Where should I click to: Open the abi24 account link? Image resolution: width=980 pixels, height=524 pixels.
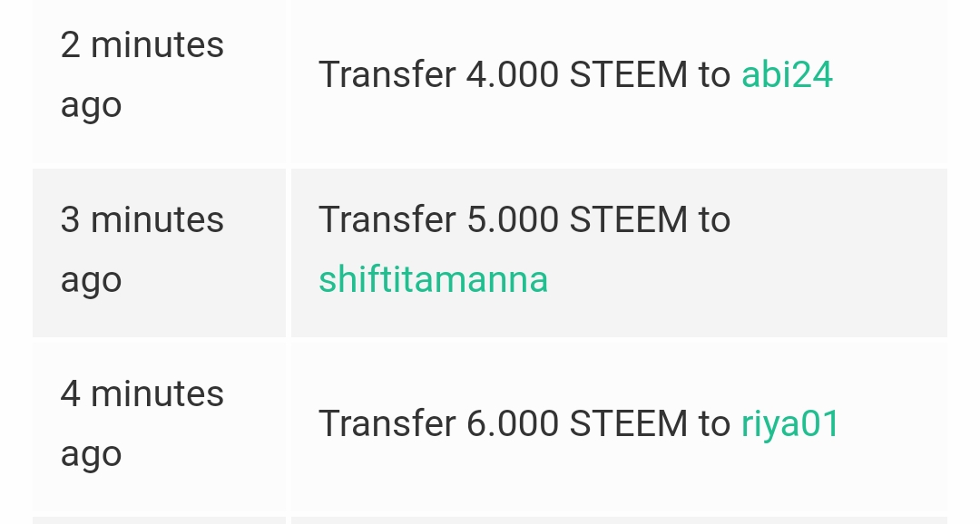click(787, 74)
